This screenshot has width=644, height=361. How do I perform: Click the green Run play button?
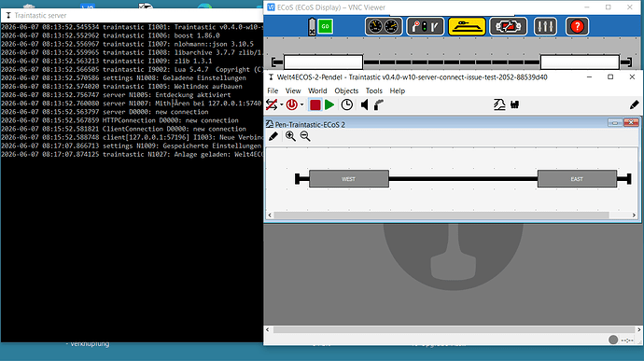(x=329, y=104)
